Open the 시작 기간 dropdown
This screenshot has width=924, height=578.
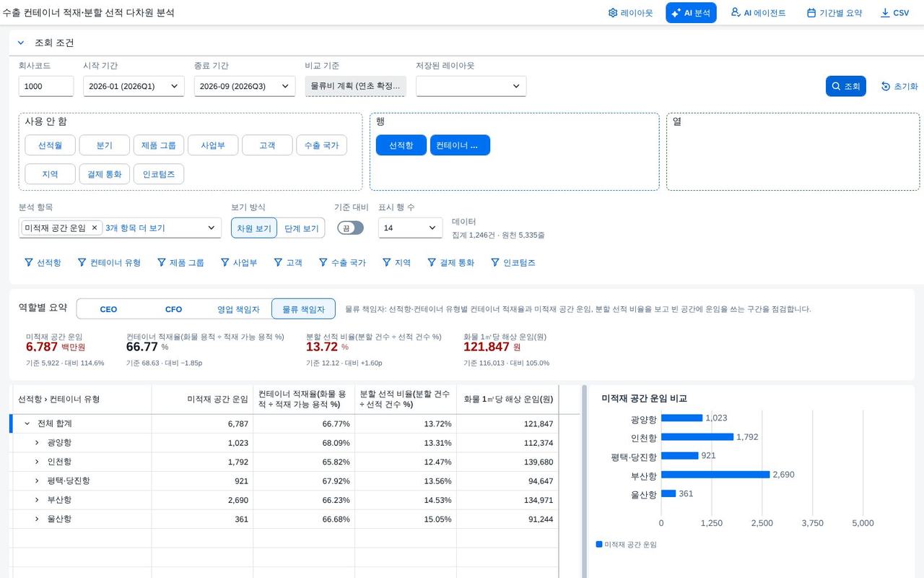click(x=134, y=86)
